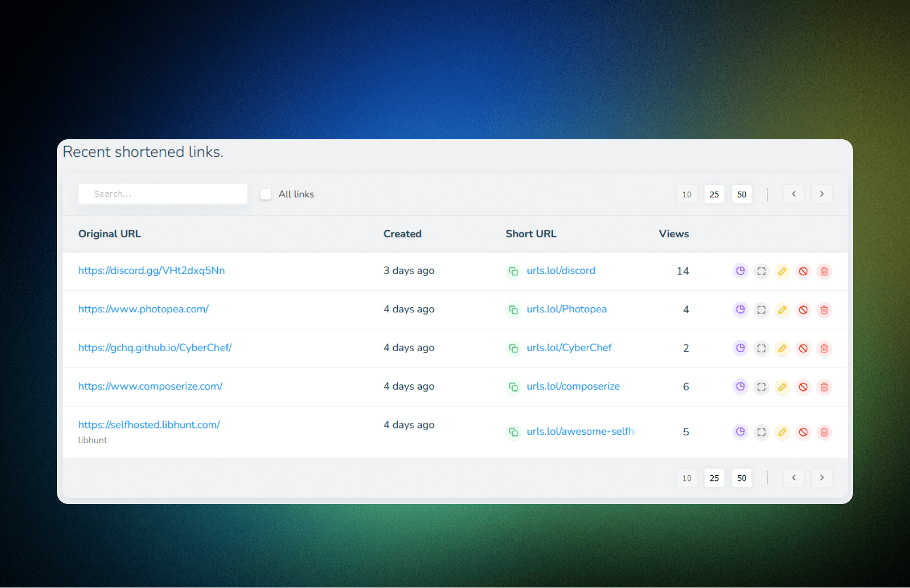
Task: Open the urls.lol/Photopea short link
Action: click(566, 309)
